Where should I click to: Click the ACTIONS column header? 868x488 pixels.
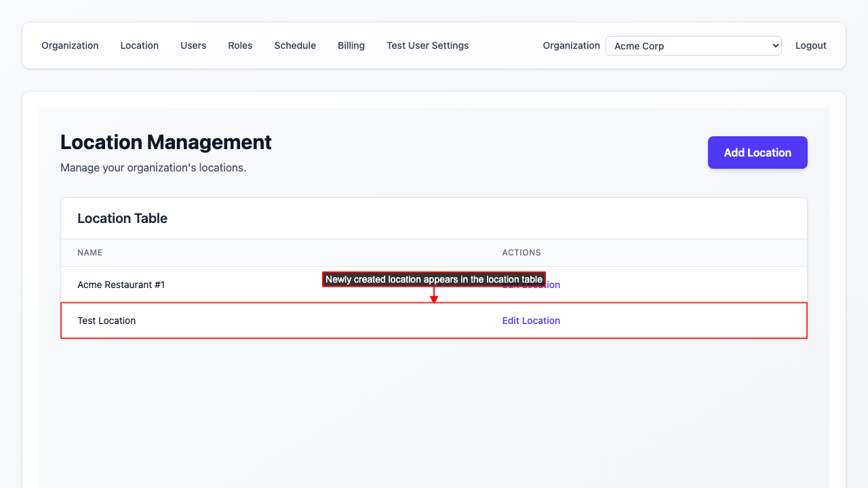[x=521, y=253]
